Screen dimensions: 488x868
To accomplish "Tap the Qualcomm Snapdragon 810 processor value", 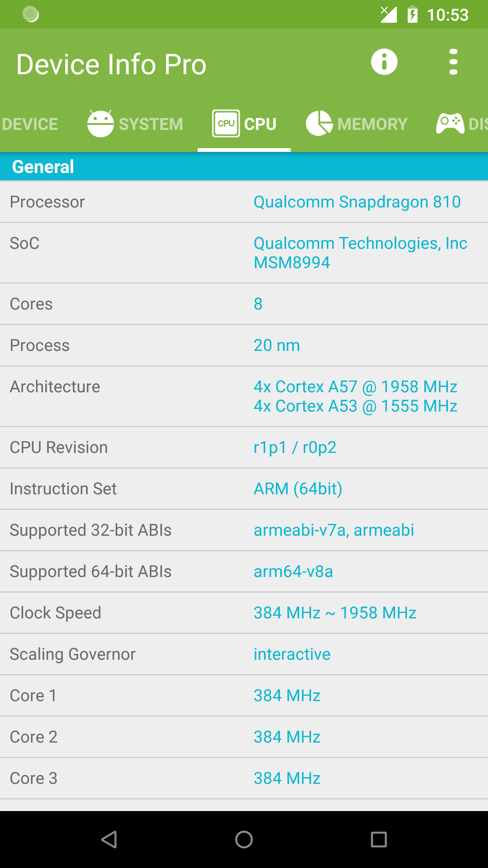I will tap(357, 202).
